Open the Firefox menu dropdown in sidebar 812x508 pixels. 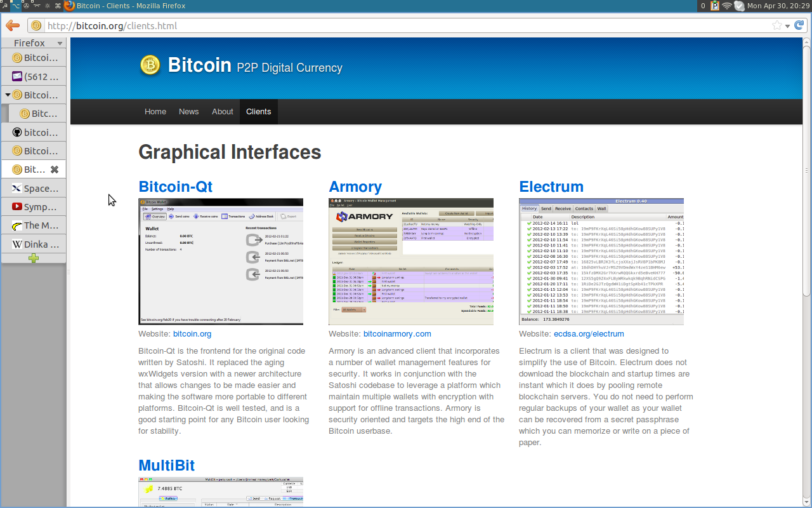(x=60, y=44)
